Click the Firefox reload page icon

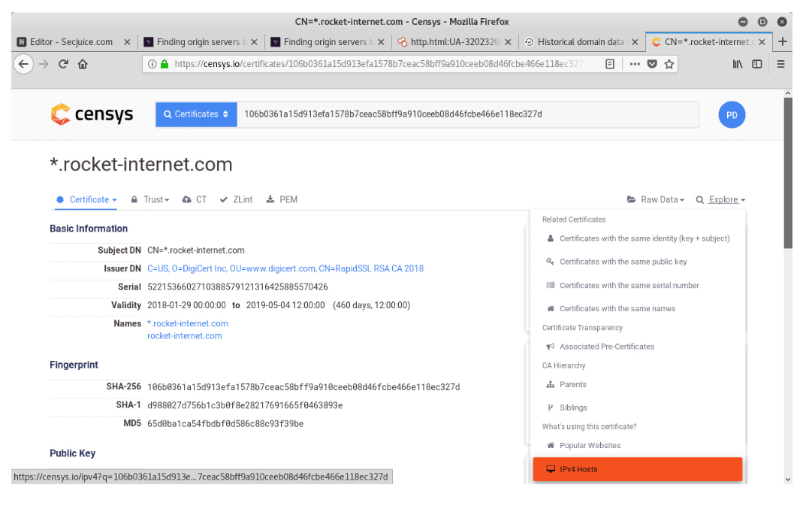point(63,64)
